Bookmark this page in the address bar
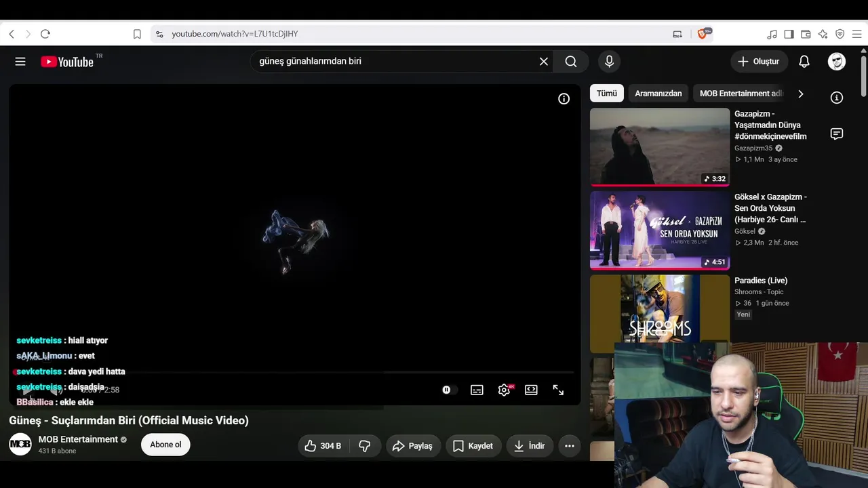This screenshot has width=868, height=488. [137, 34]
